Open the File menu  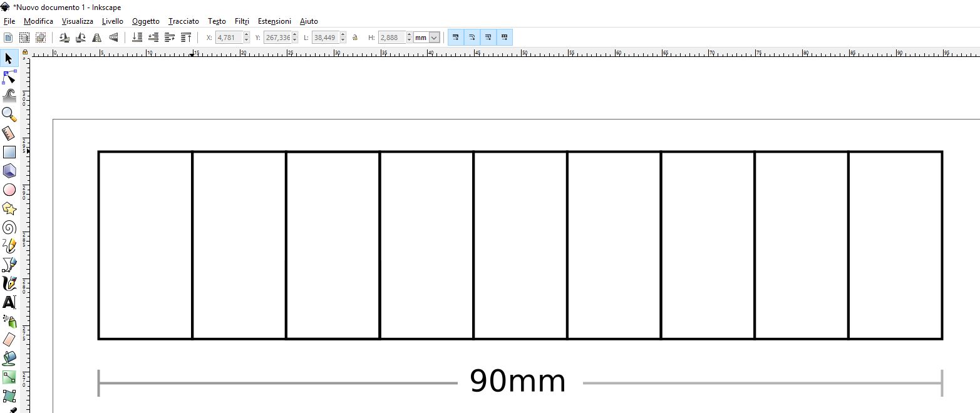pyautogui.click(x=9, y=21)
